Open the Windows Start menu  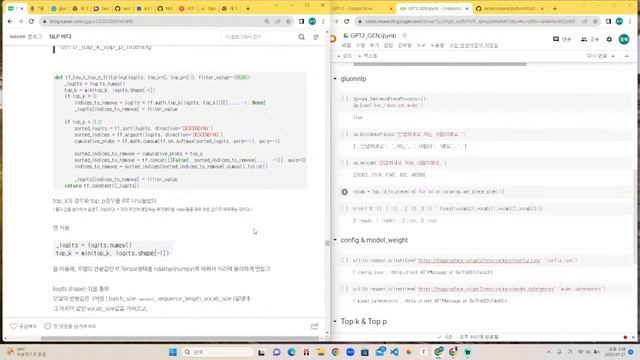(x=173, y=352)
